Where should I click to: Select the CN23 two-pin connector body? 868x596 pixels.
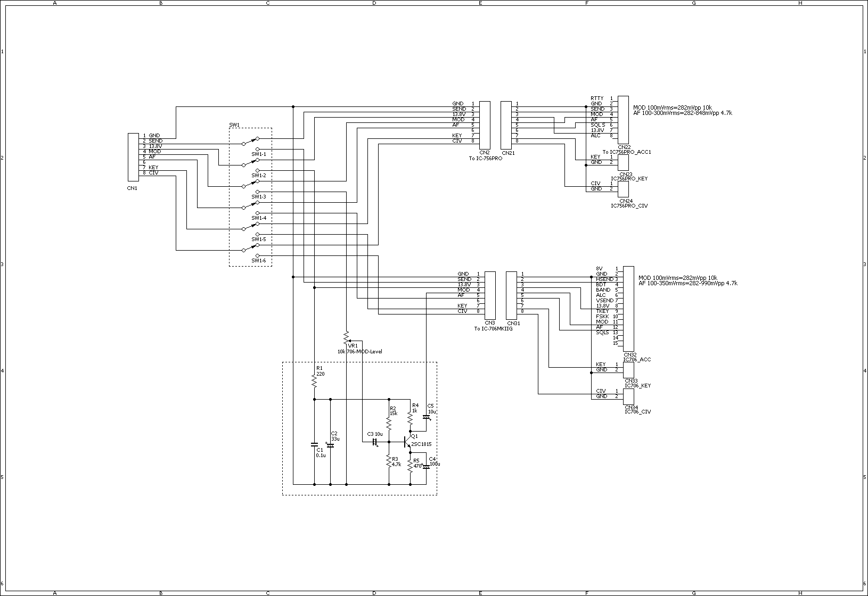623,162
